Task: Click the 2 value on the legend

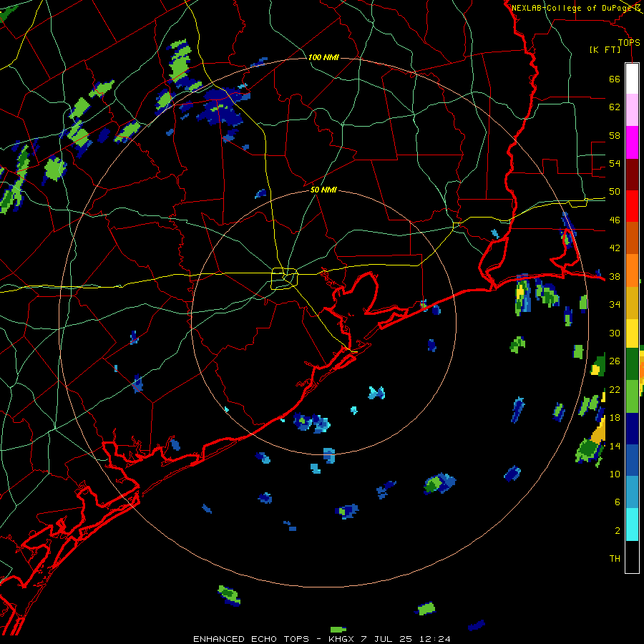Action: click(x=618, y=531)
